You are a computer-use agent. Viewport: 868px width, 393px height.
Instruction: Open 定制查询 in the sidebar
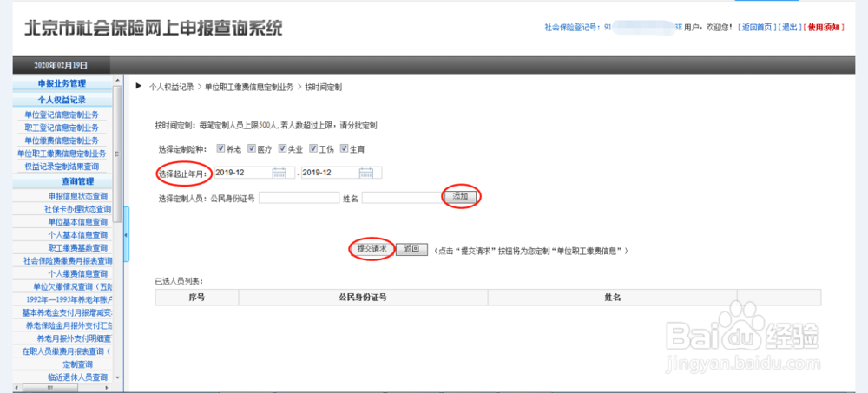click(x=78, y=364)
